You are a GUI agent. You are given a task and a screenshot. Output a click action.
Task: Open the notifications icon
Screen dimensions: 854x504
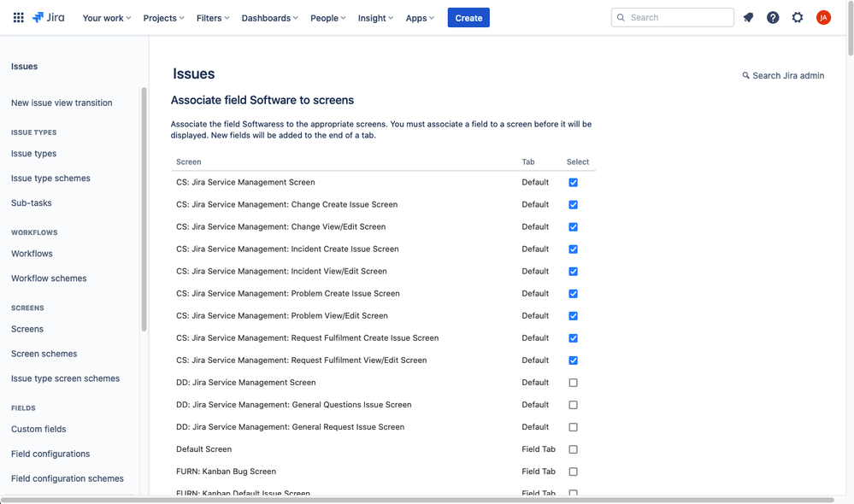(748, 17)
